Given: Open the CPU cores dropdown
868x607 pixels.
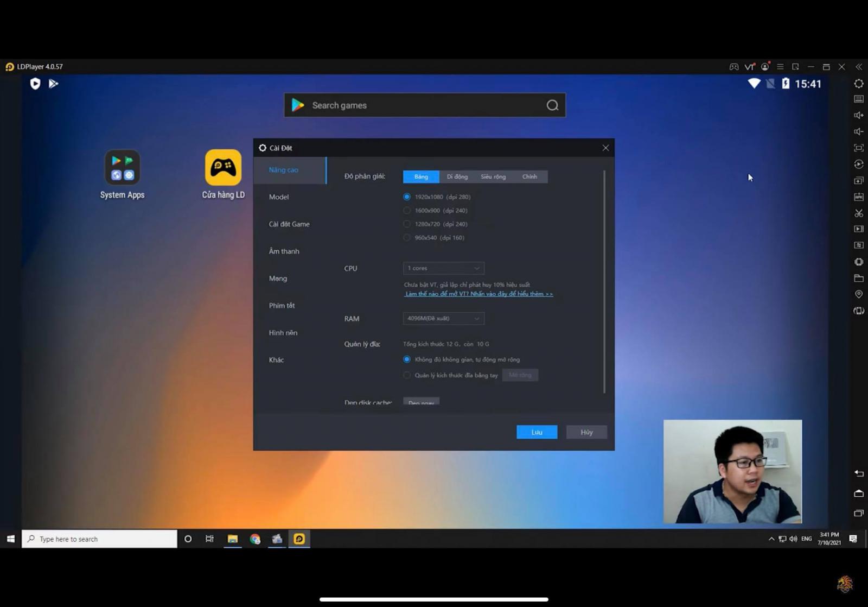Looking at the screenshot, I should [x=444, y=268].
